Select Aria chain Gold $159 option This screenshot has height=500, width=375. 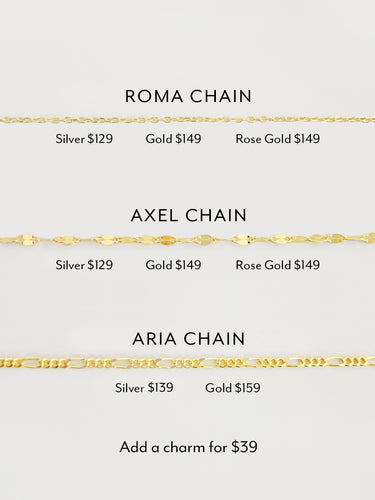[x=233, y=388]
